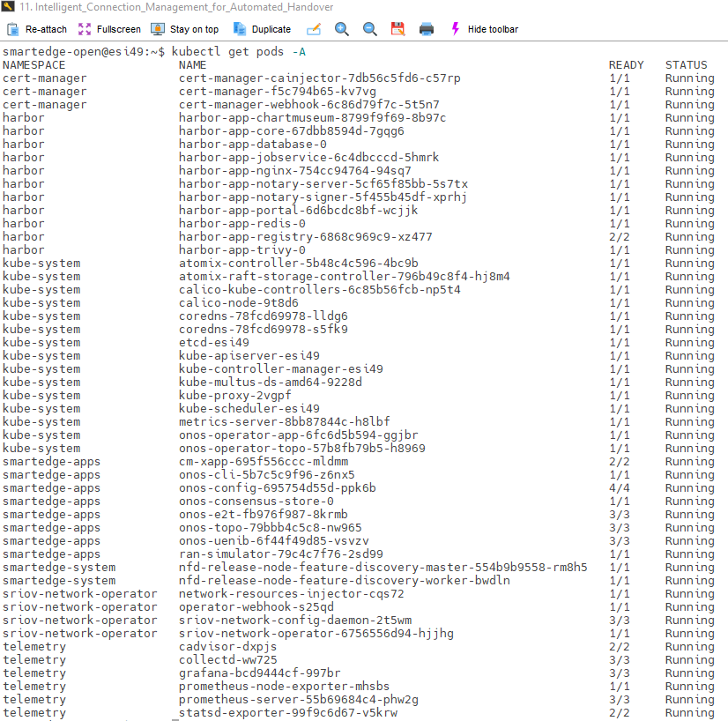728x721 pixels.
Task: Click harbor-app-registry-6868c969c9-xz477 pod name
Action: point(306,237)
